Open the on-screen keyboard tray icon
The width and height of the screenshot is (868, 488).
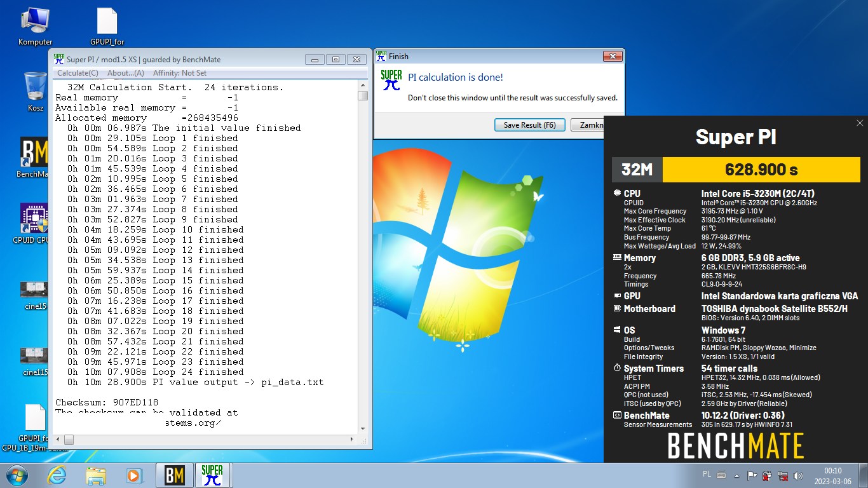721,475
